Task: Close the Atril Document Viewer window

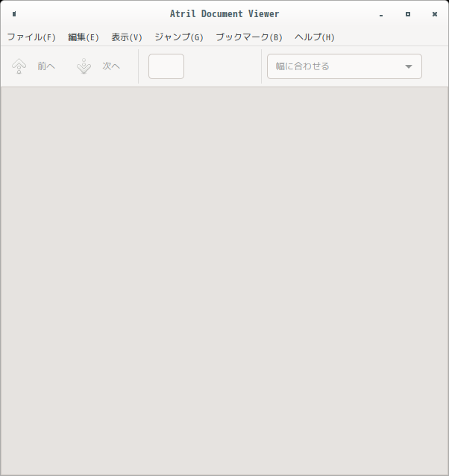Action: pos(434,14)
